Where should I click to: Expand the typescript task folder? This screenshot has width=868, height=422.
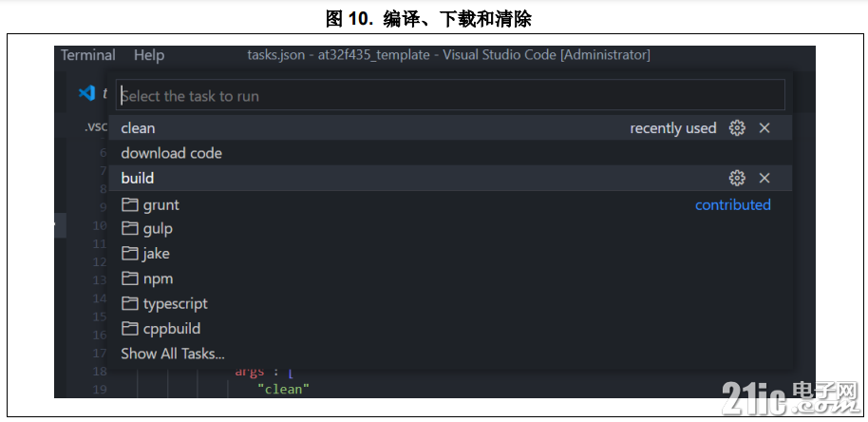(x=450, y=303)
